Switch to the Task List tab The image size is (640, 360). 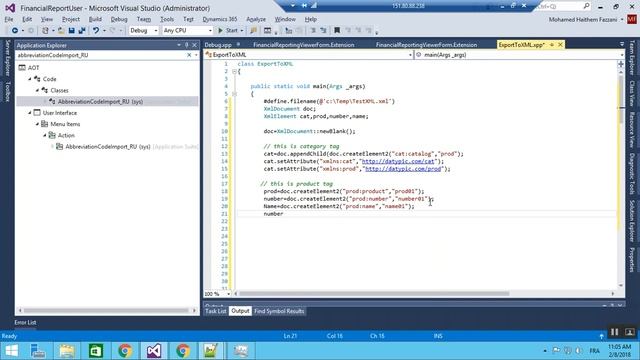216,311
